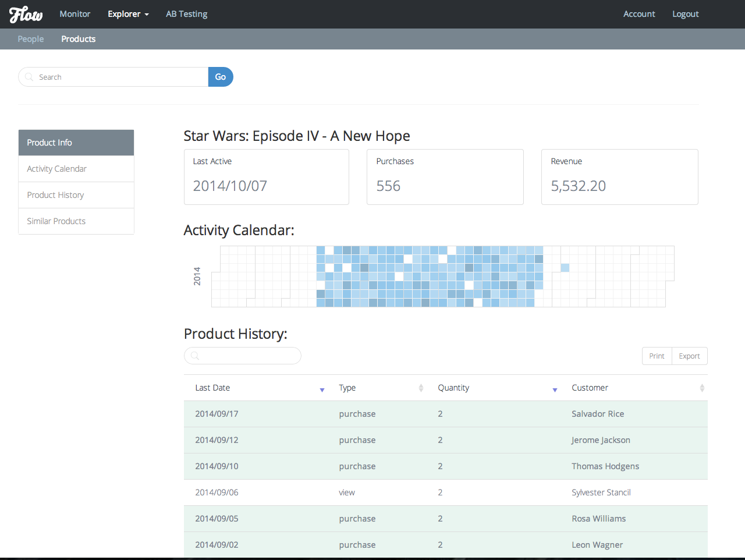Click the Export button
The image size is (745, 560).
689,356
